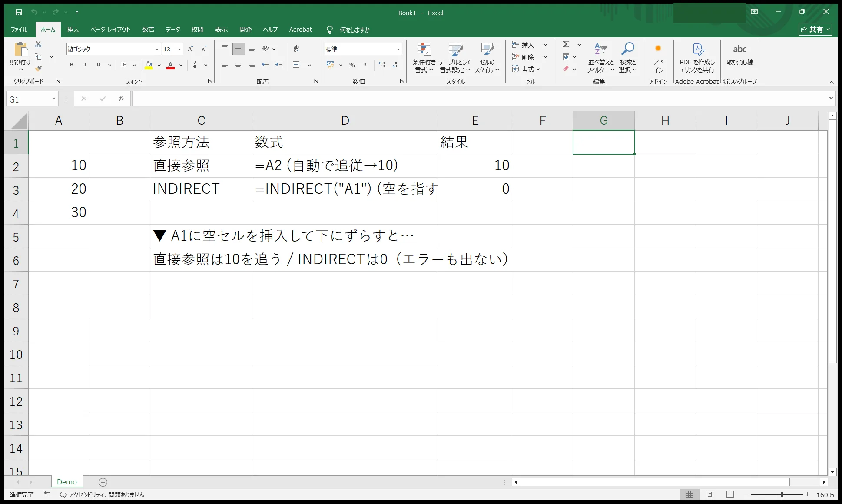Click the Format Painter brush icon
The image size is (842, 504).
click(38, 69)
